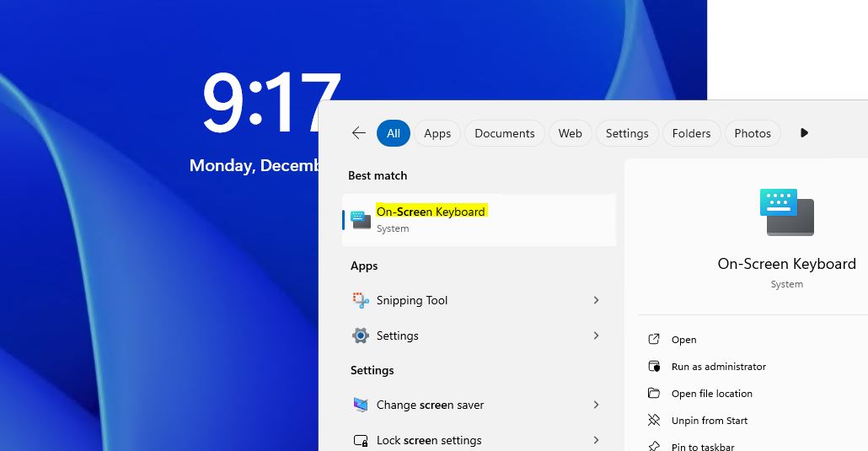Screen dimensions: 868x451
Task: Switch to the Photos filter tab
Action: pos(753,133)
